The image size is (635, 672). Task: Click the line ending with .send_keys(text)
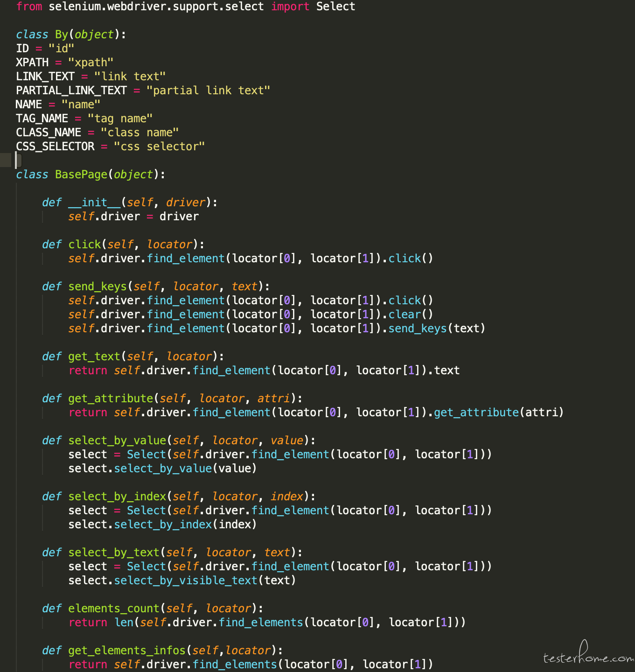pyautogui.click(x=277, y=329)
